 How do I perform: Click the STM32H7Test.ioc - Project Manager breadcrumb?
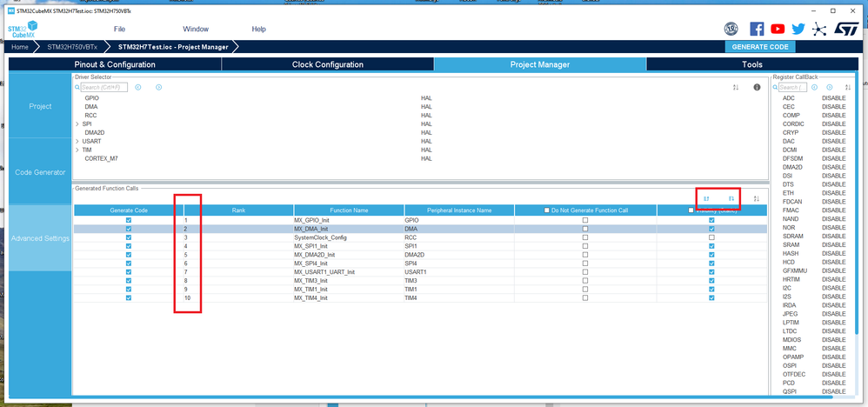[x=173, y=47]
